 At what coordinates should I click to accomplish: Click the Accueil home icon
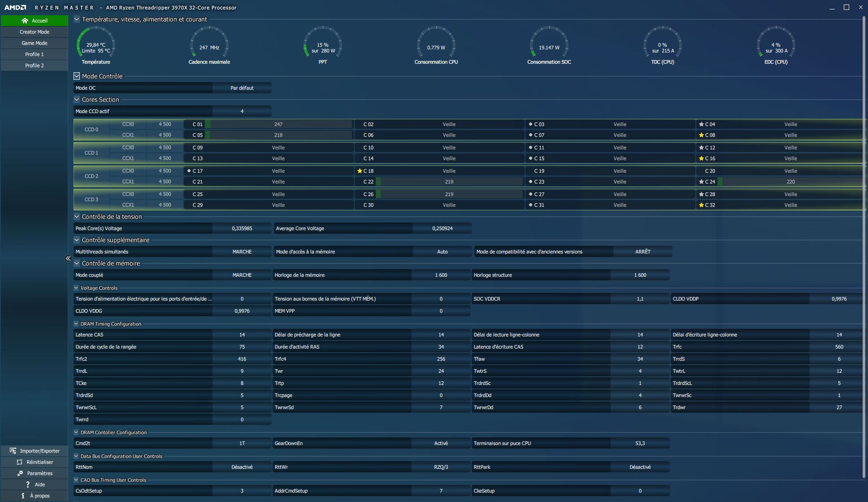click(x=25, y=21)
